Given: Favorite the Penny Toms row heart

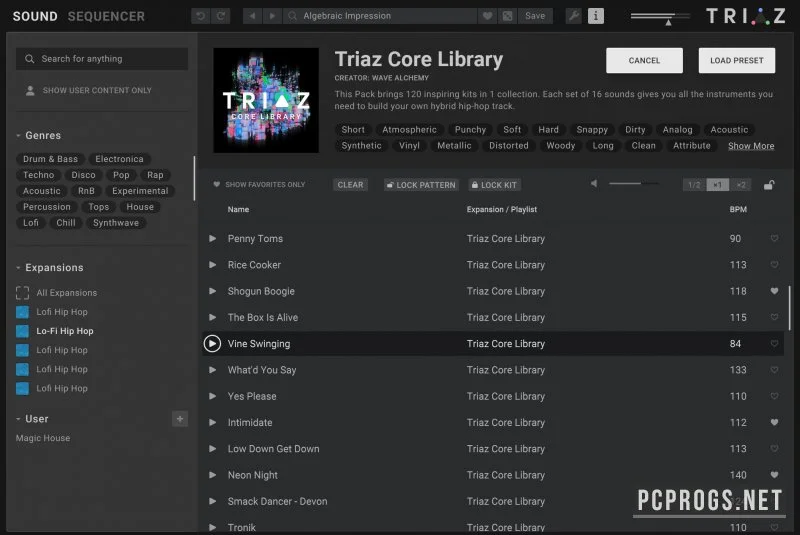Looking at the screenshot, I should (774, 238).
